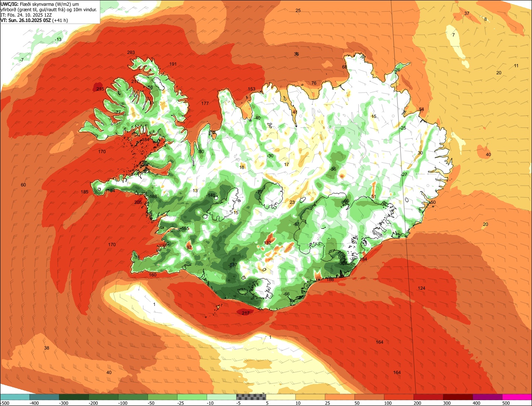Click the '124' value on the map
532x406 pixels.
(x=421, y=288)
